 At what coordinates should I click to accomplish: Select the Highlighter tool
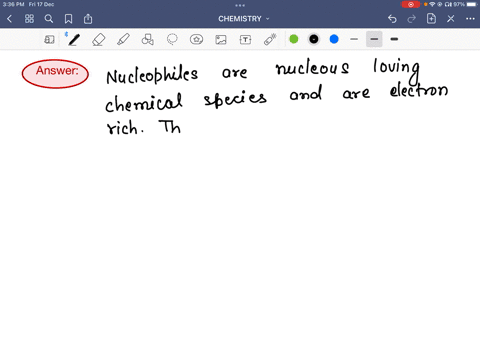coord(123,40)
